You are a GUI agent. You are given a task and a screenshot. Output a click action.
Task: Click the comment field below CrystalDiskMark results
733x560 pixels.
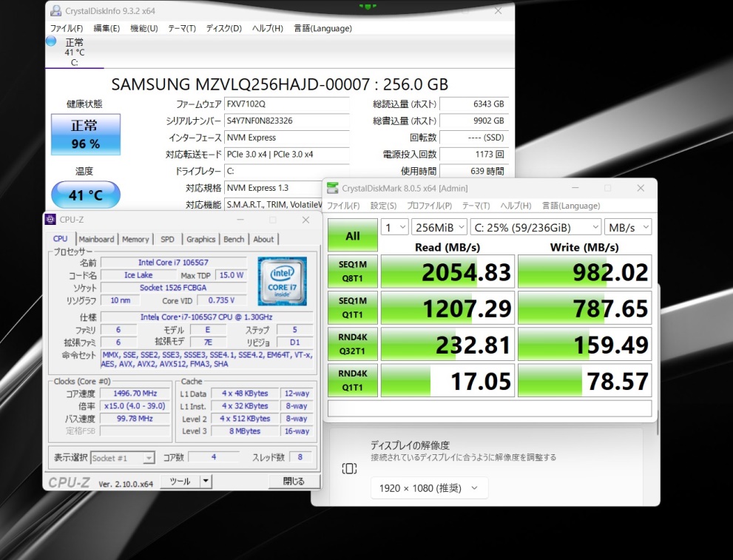(490, 408)
